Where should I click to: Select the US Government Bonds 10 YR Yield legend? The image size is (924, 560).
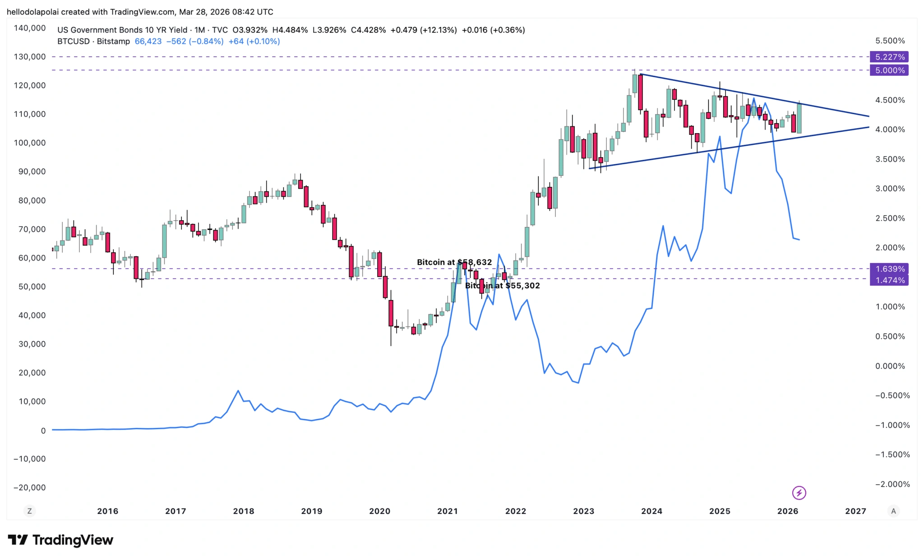click(x=122, y=30)
